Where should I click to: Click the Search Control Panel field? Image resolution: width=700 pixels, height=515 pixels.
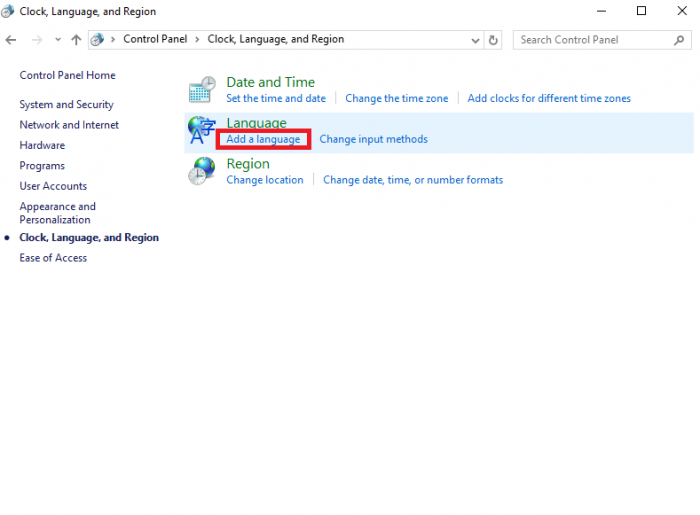tap(602, 40)
